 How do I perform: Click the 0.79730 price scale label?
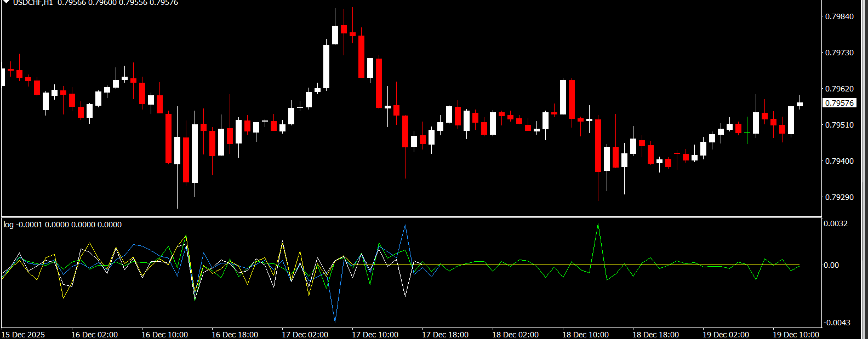(x=839, y=53)
